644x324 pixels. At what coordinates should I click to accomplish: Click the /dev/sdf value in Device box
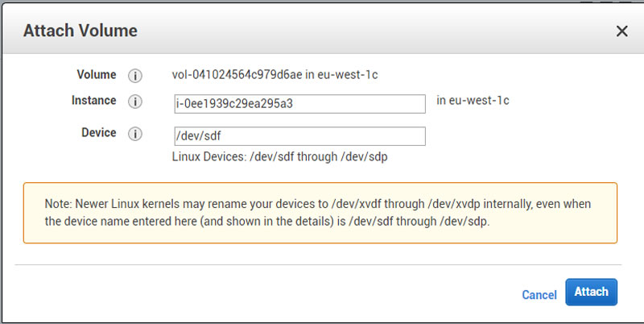pos(198,135)
